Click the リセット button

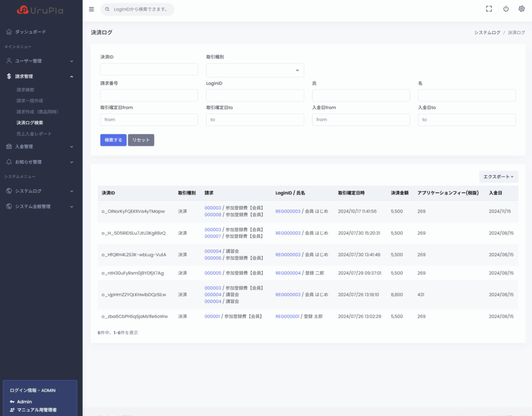[x=141, y=140]
